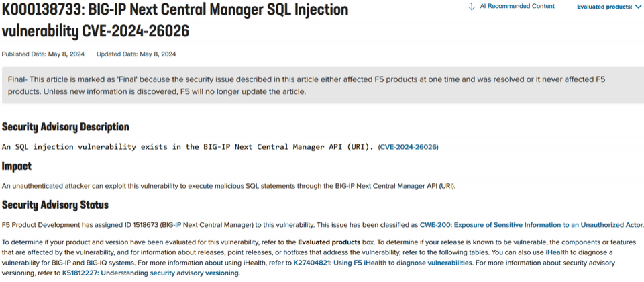Click the K000138733 article title heading
The height and width of the screenshot is (282, 644).
pos(175,21)
